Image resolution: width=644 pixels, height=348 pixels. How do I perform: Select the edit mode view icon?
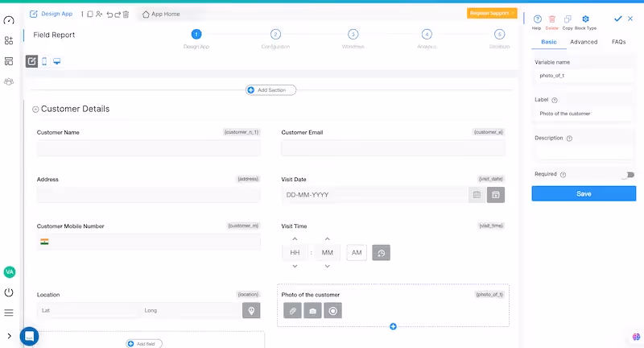pos(31,61)
